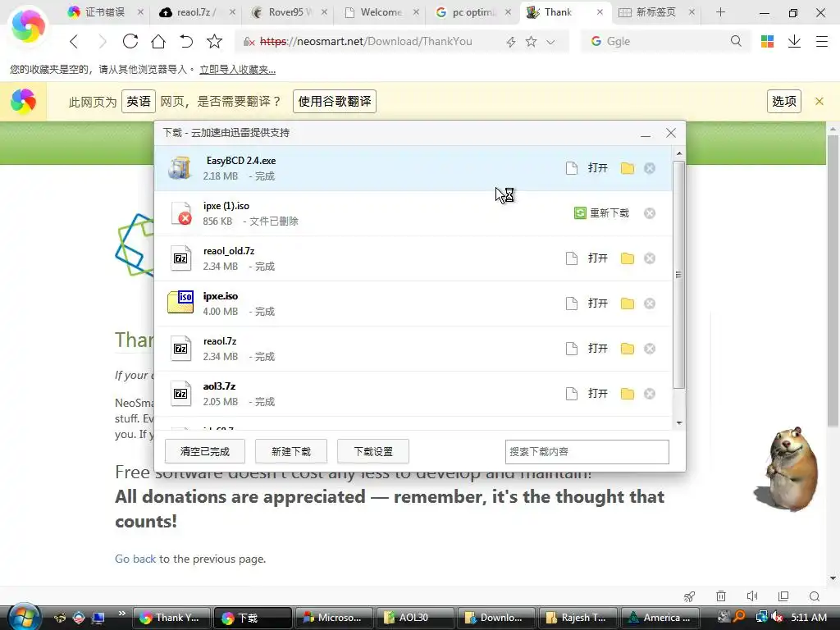Click 打开 for EasyBCD 2.4.exe
840x630 pixels.
598,168
